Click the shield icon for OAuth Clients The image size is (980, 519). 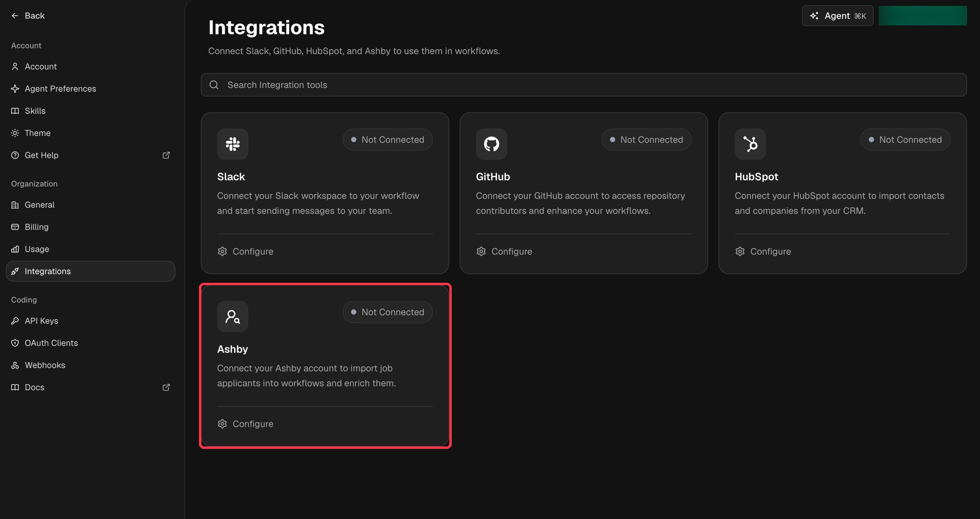click(x=15, y=343)
